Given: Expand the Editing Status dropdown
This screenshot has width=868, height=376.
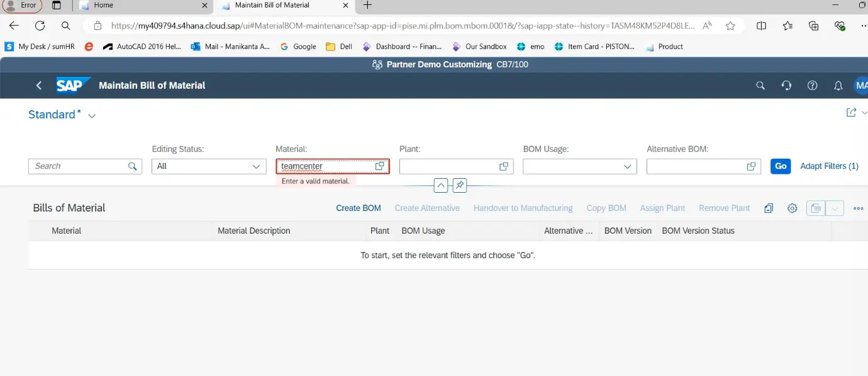Looking at the screenshot, I should (x=256, y=166).
